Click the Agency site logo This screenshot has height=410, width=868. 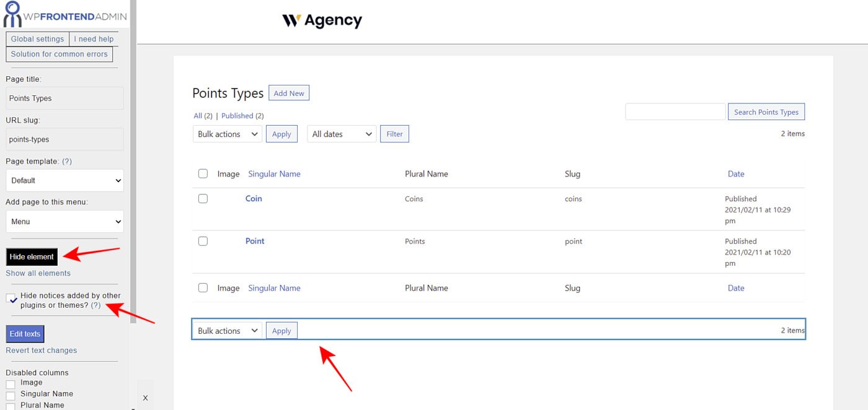tap(322, 20)
